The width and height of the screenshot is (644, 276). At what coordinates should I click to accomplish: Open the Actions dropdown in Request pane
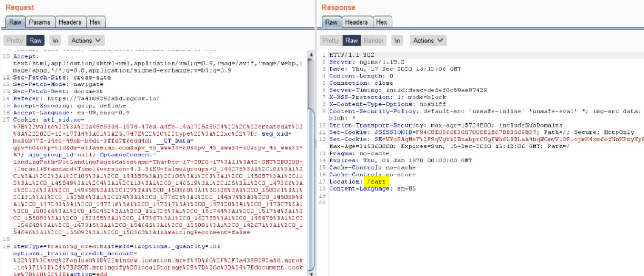coord(86,41)
